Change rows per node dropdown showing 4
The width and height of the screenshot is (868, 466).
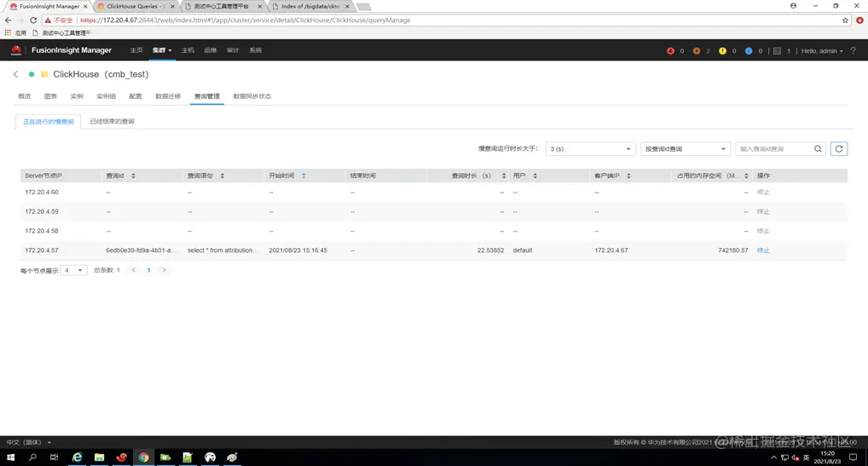(73, 270)
